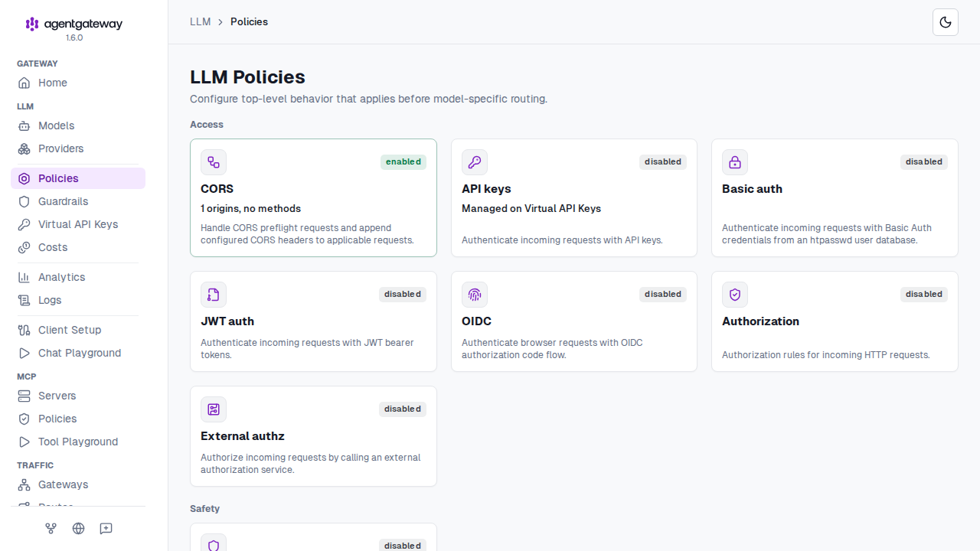Click the Models robot icon
The image size is (980, 551).
(x=24, y=126)
